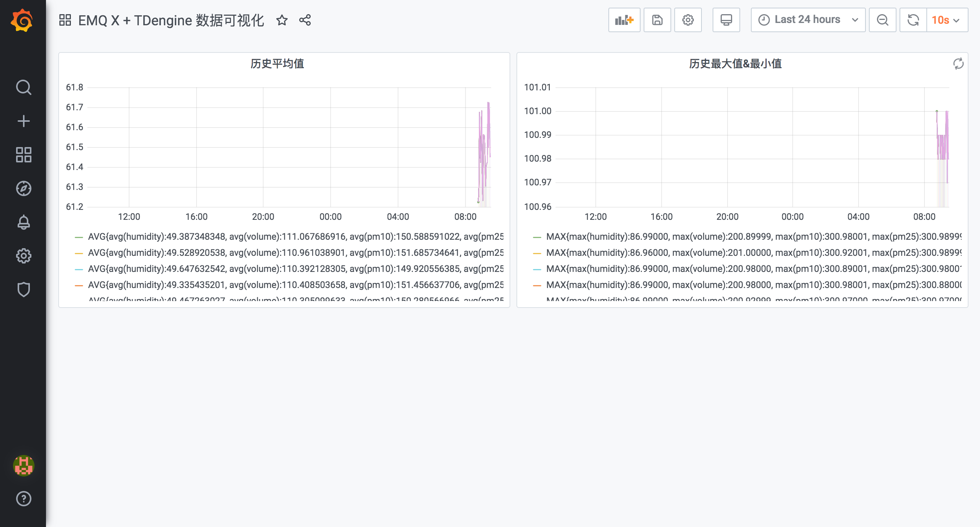The width and height of the screenshot is (980, 527).
Task: Click the Create plus icon
Action: pyautogui.click(x=23, y=121)
